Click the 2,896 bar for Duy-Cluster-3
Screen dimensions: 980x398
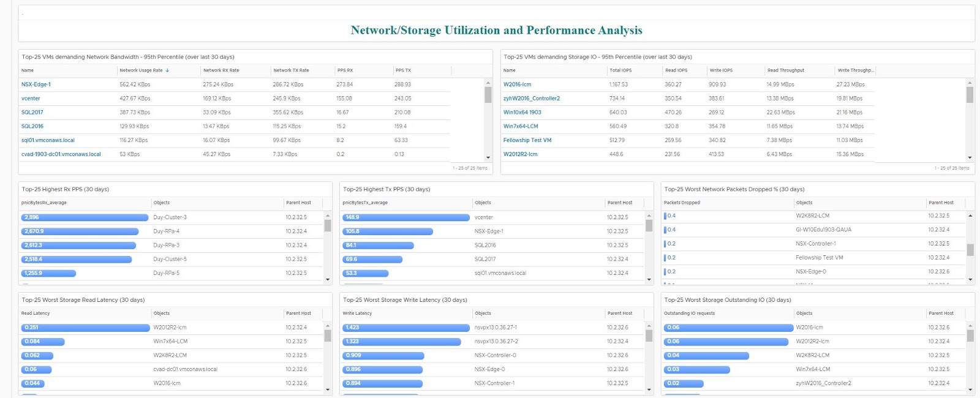85,217
